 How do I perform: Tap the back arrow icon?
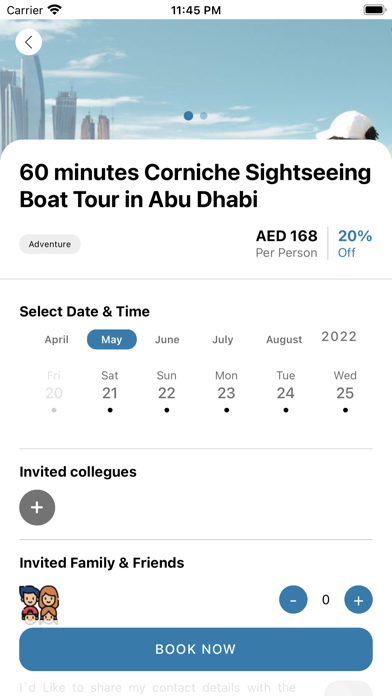coord(29,42)
